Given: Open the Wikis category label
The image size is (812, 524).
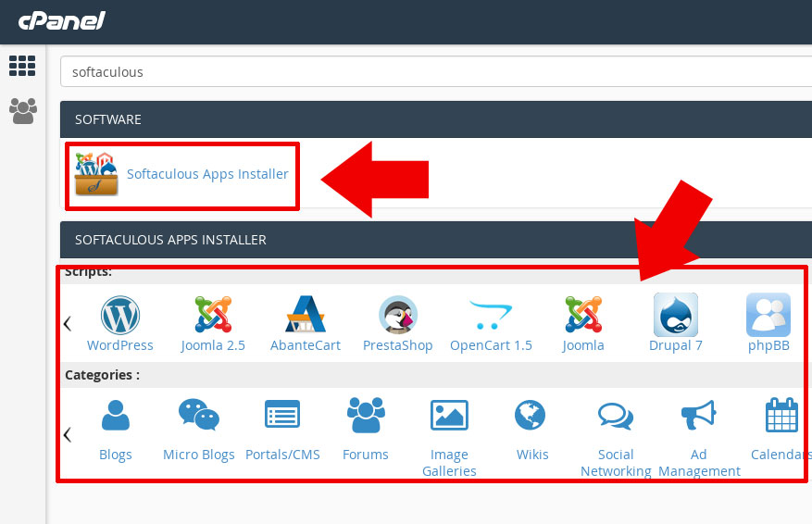Looking at the screenshot, I should pyautogui.click(x=532, y=455).
